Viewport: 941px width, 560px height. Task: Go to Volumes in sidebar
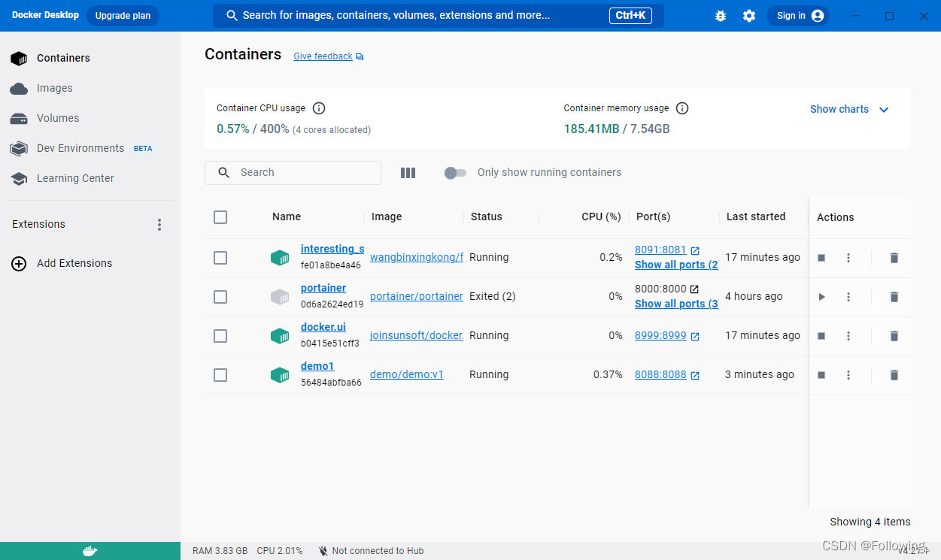click(x=90, y=118)
